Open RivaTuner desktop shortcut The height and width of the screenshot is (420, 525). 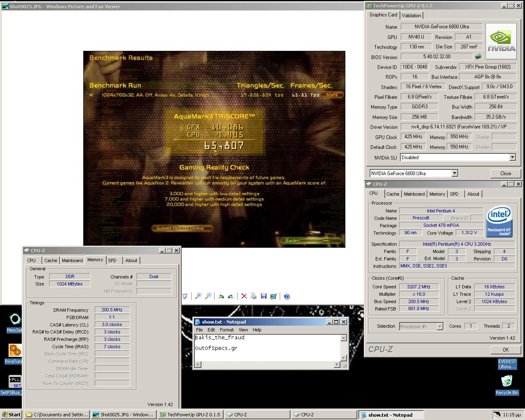pyautogui.click(x=14, y=354)
